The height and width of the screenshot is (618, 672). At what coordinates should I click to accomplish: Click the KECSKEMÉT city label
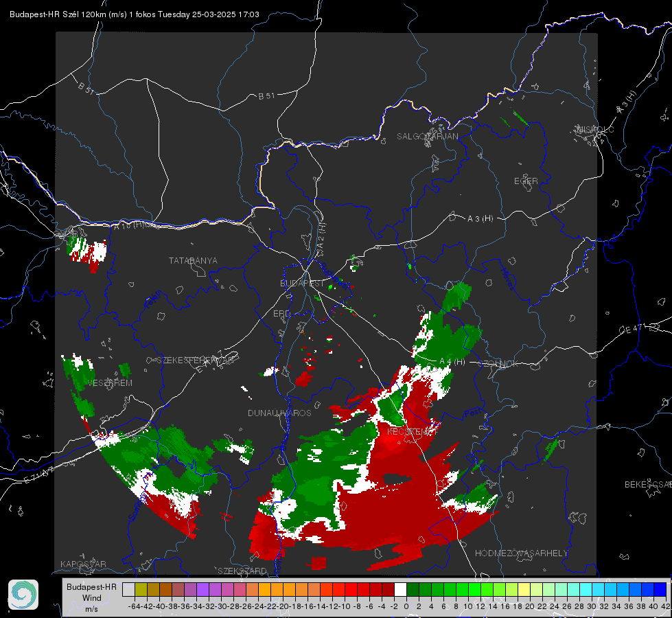(413, 431)
